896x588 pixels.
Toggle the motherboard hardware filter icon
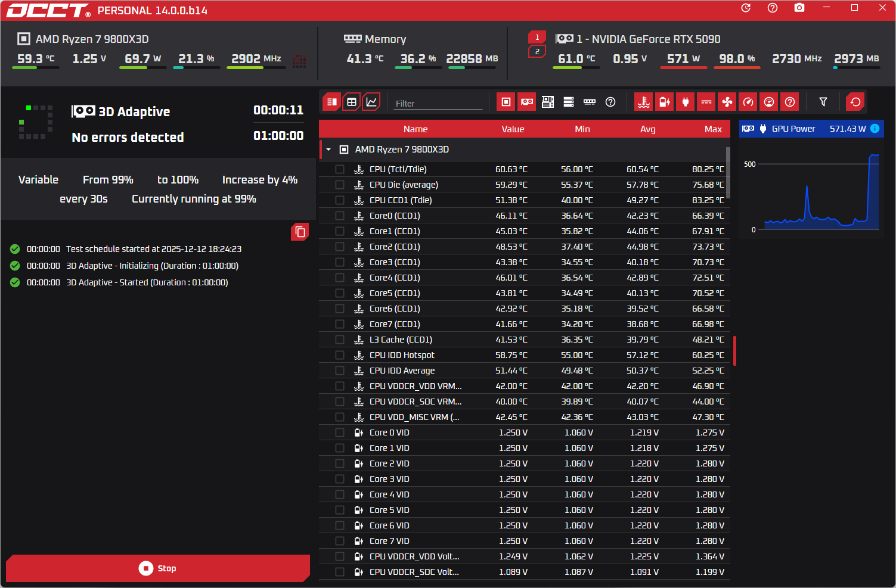pos(548,102)
